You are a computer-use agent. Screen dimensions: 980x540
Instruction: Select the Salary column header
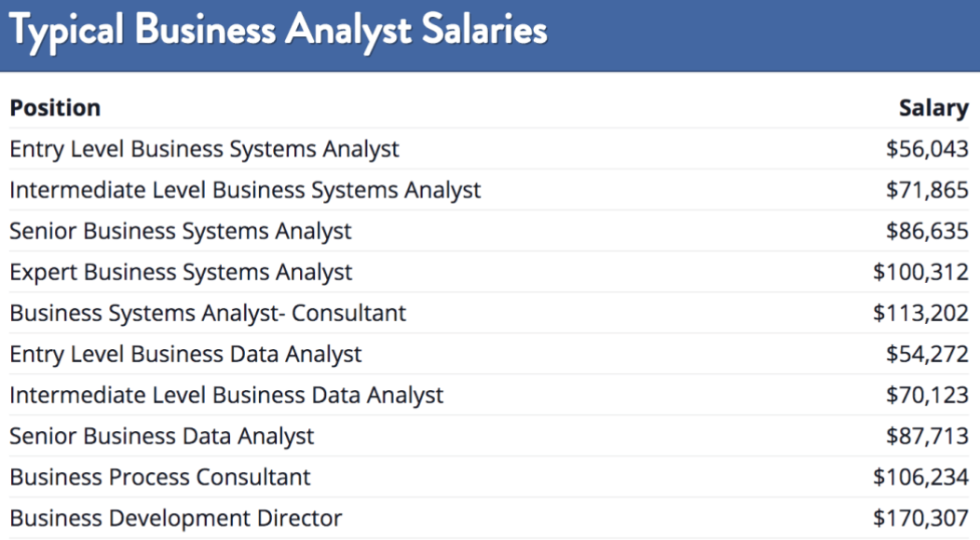pos(933,109)
